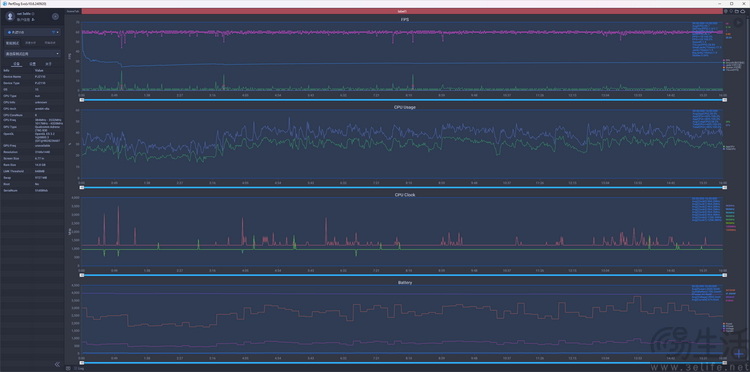The width and height of the screenshot is (750, 372).
Task: Collapse the left sidebar with the double chevron
Action: click(57, 364)
